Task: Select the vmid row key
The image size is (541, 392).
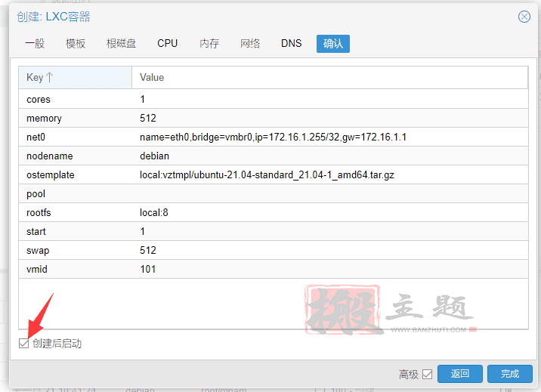Action: pyautogui.click(x=37, y=269)
